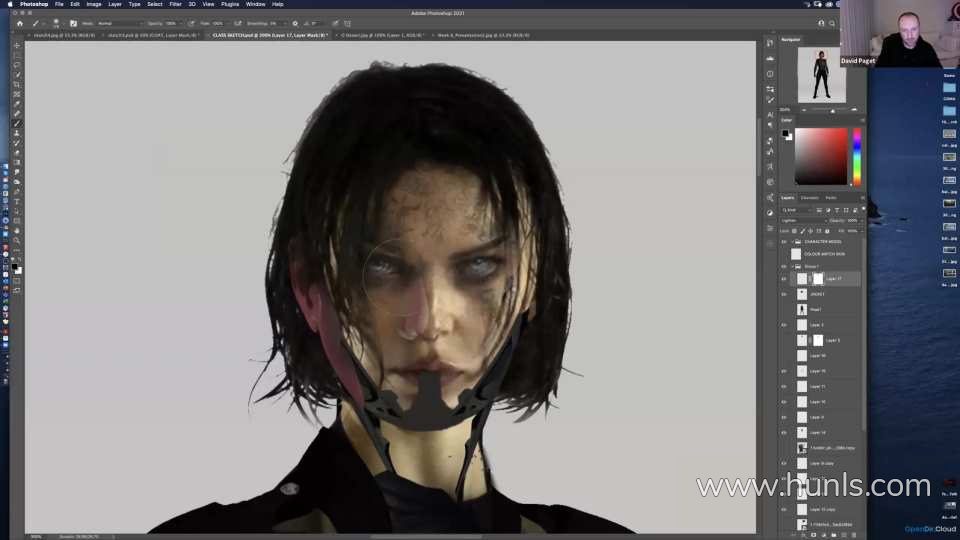Open the Apple menu
The height and width of the screenshot is (540, 960).
(x=10, y=4)
